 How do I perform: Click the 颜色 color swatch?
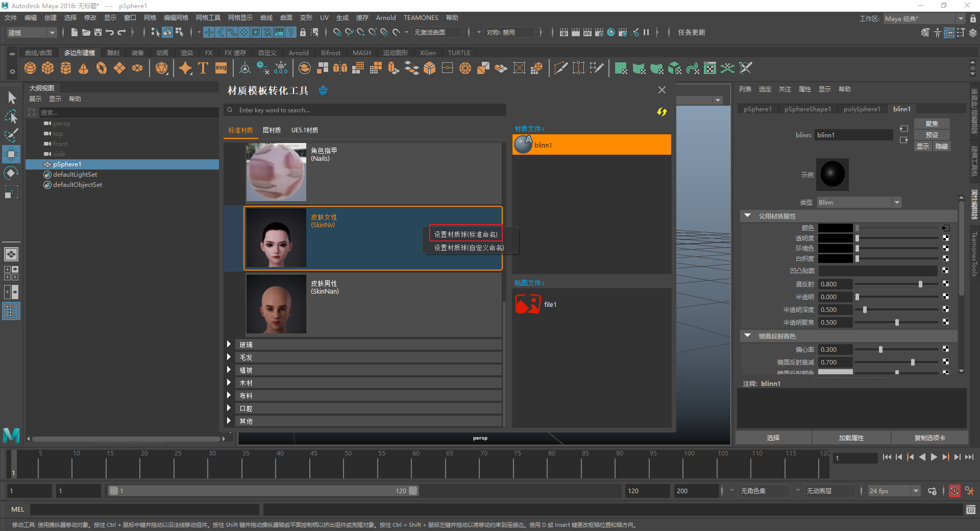[835, 228]
